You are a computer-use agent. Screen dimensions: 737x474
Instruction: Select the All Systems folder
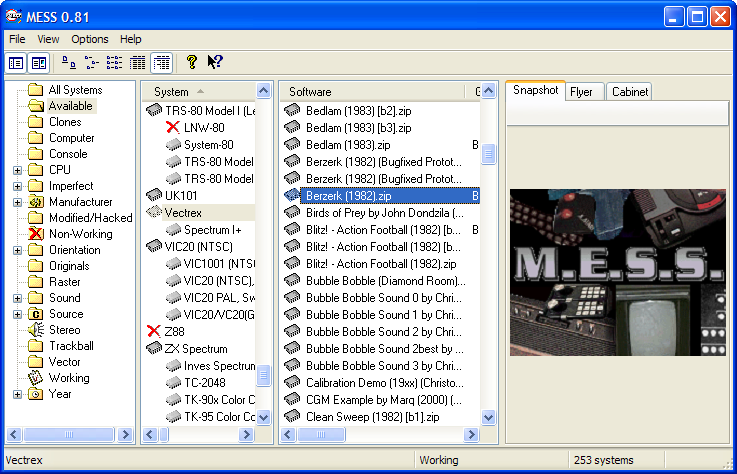pos(75,90)
